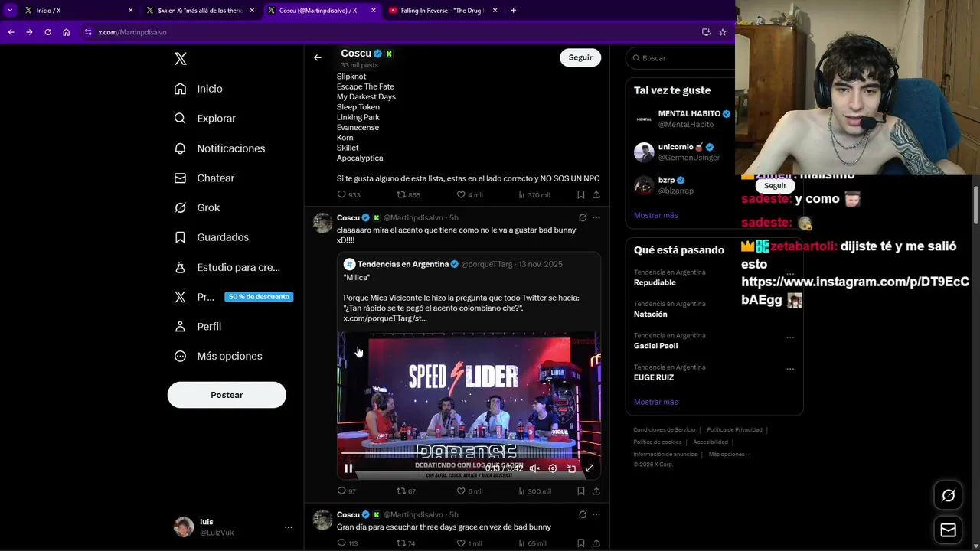Screen dimensions: 980x551
Task: Click the Postear button
Action: [x=227, y=395]
